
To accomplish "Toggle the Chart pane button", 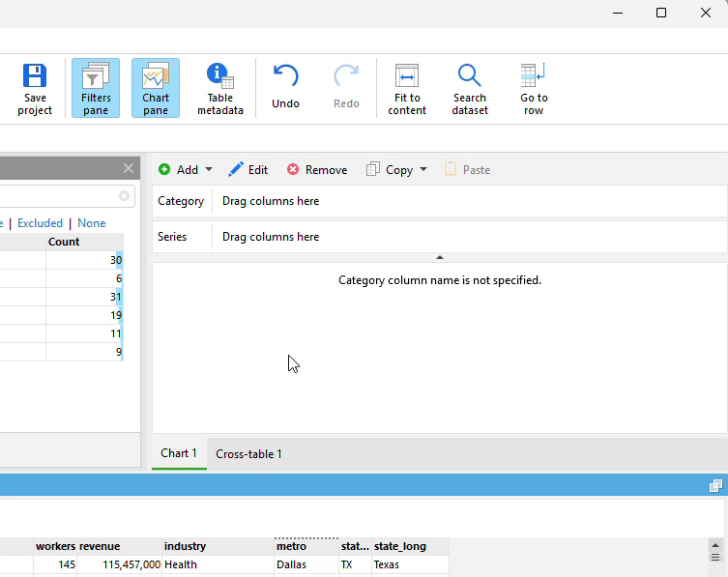I will click(156, 88).
